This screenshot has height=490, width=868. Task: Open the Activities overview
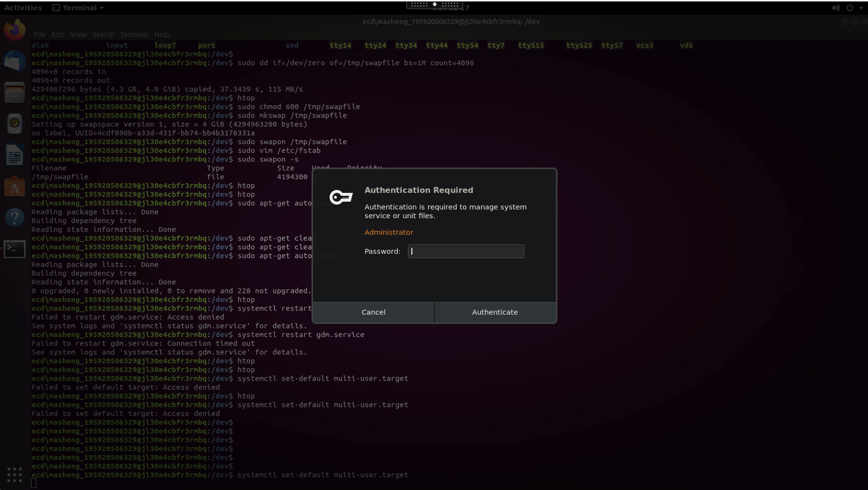pyautogui.click(x=23, y=8)
